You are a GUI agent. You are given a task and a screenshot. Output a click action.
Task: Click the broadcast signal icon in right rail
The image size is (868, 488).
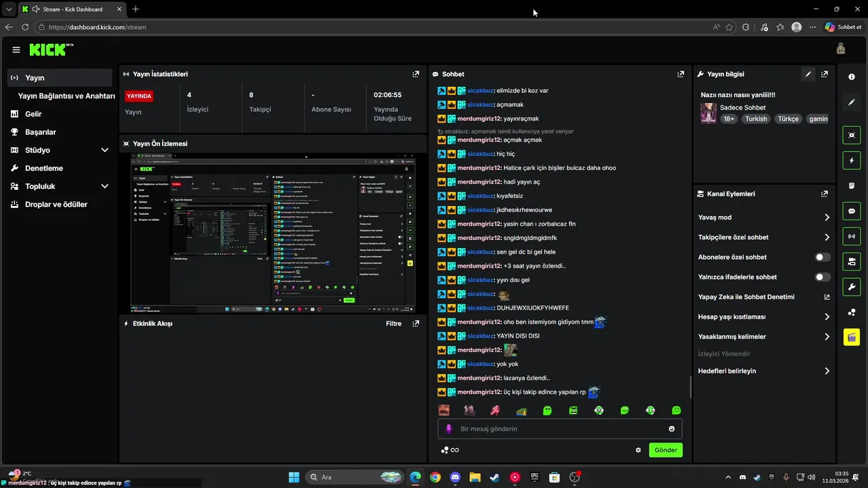[852, 236]
